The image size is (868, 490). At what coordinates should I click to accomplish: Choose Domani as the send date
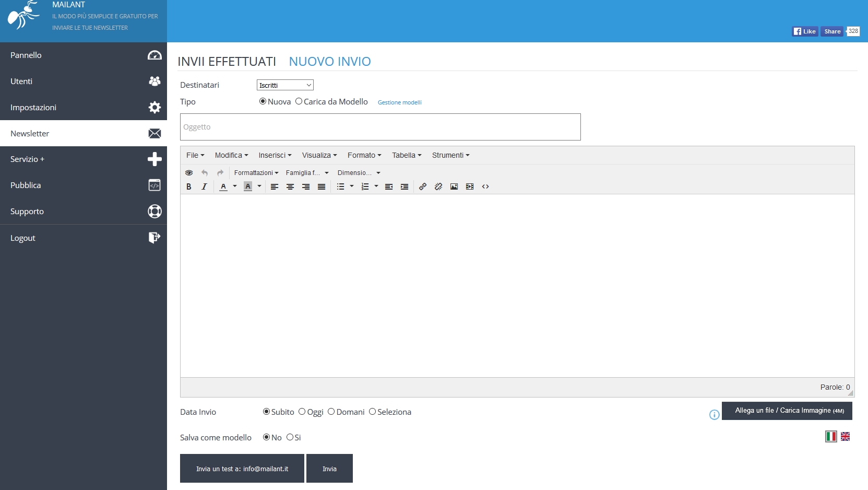click(x=331, y=412)
